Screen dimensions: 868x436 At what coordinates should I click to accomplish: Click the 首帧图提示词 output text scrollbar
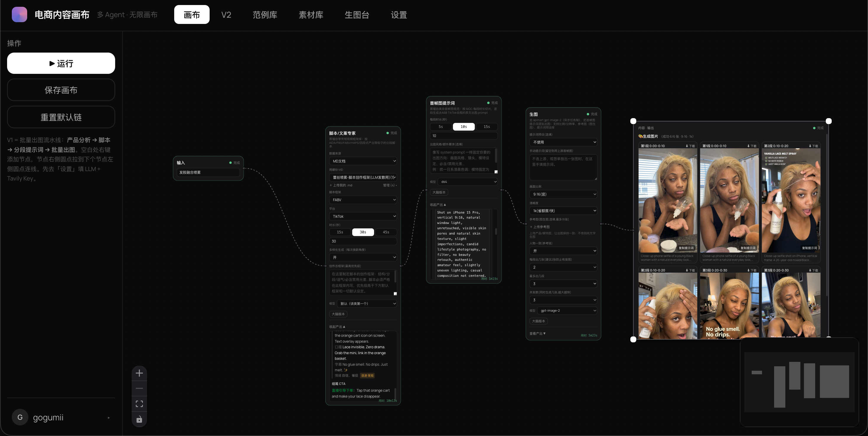coord(496,232)
